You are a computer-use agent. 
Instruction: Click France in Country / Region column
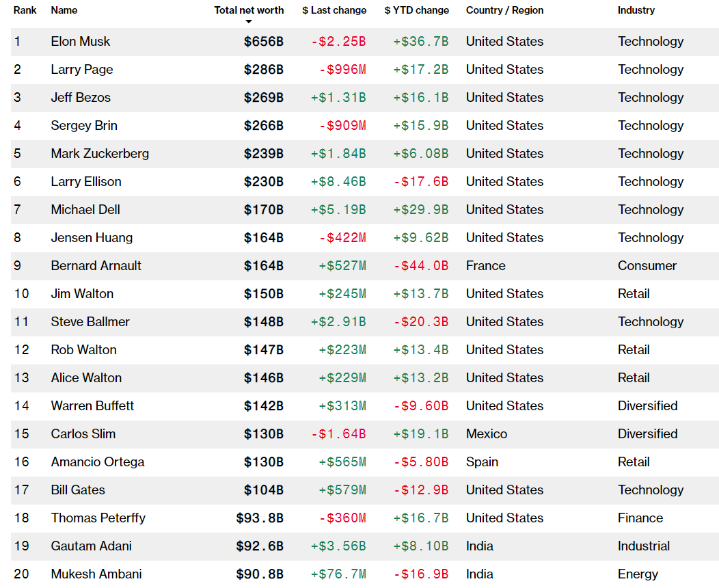(x=485, y=266)
